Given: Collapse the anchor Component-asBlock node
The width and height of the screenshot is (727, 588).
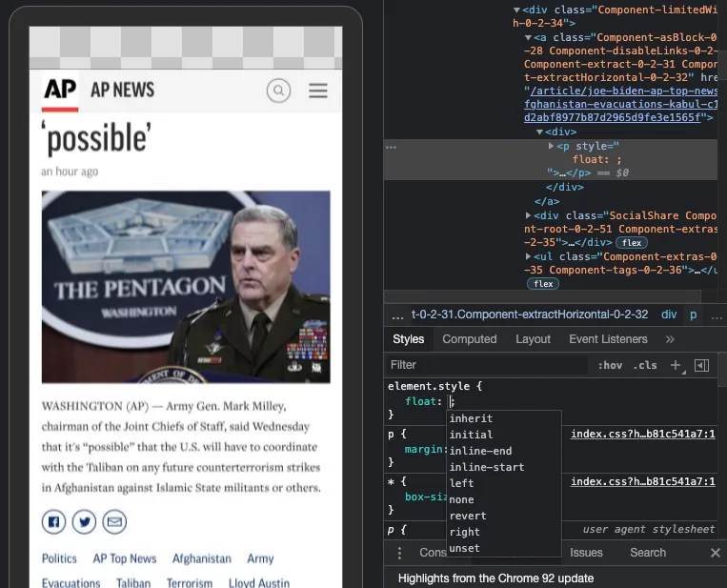Looking at the screenshot, I should click(528, 37).
